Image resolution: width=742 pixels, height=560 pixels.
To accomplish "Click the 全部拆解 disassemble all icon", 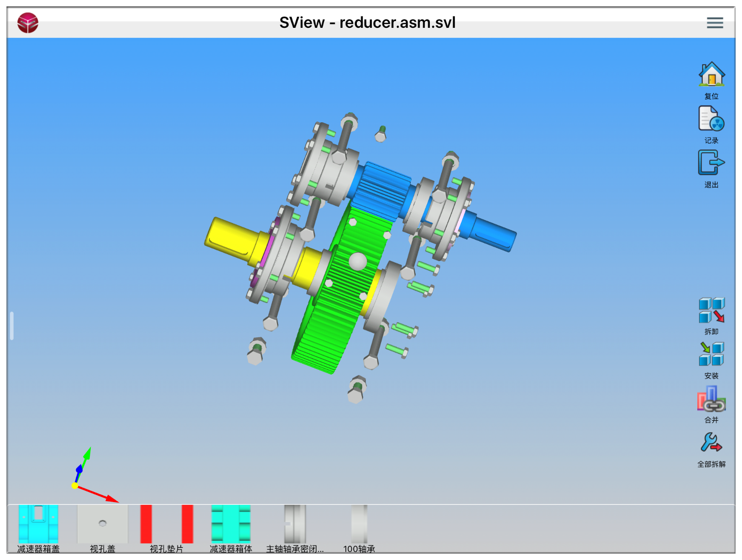I will [711, 443].
